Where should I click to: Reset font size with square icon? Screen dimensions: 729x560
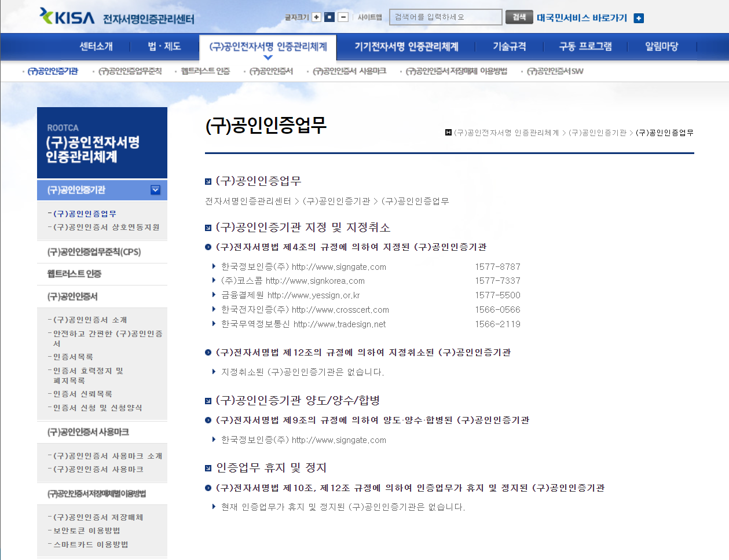click(x=329, y=17)
